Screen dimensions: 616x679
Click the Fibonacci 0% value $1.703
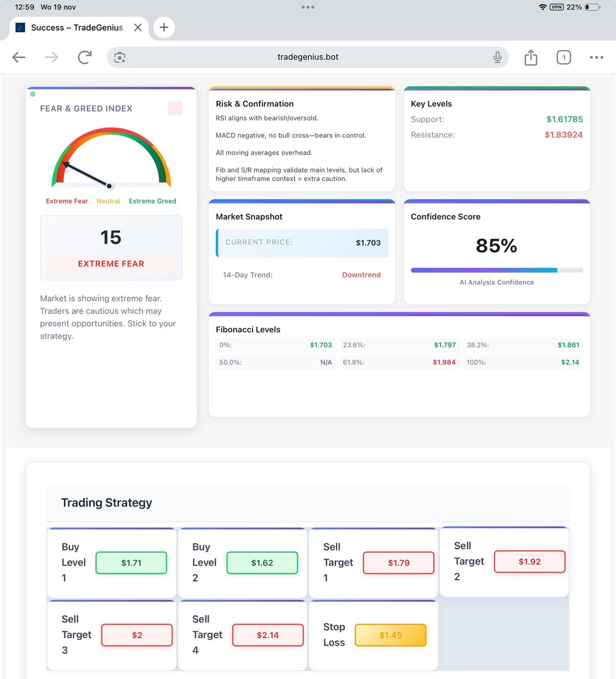tap(321, 345)
